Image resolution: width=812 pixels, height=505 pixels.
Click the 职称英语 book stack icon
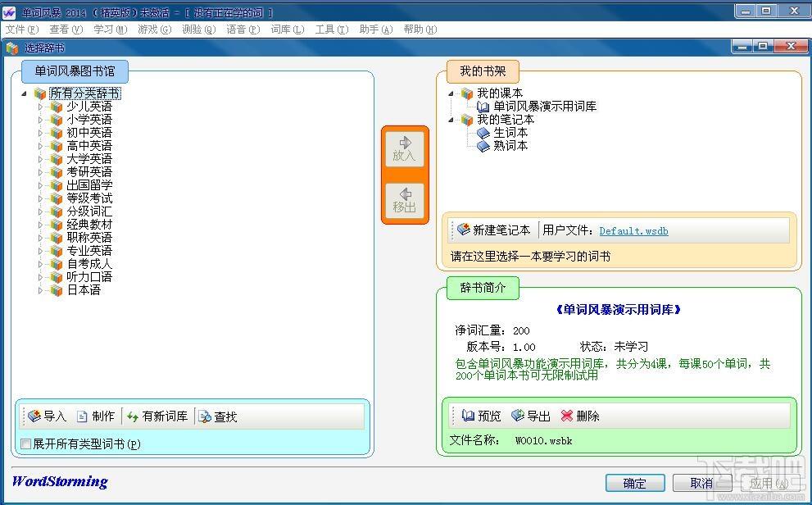(x=57, y=238)
